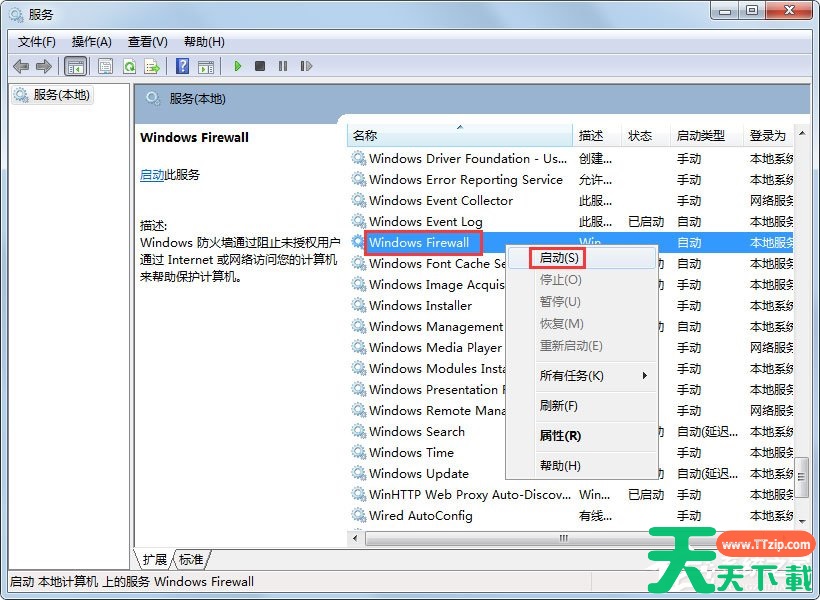
Task: Click the show/hide action pane icon
Action: 206,66
